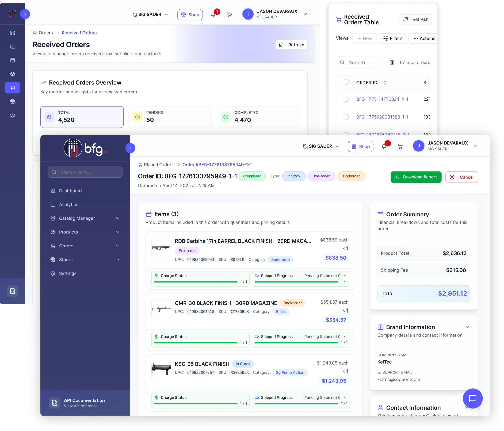The height and width of the screenshot is (431, 504).
Task: Expand Catalog Manager in the sidebar
Action: point(85,218)
